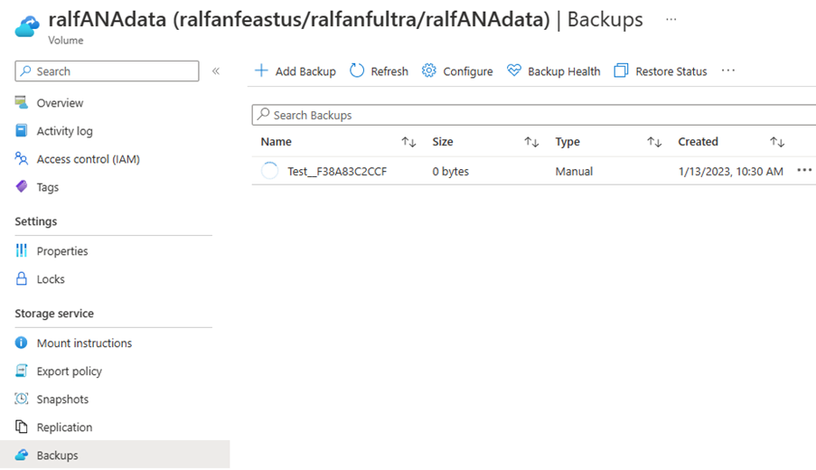
Task: Click the Access control people icon
Action: click(21, 158)
